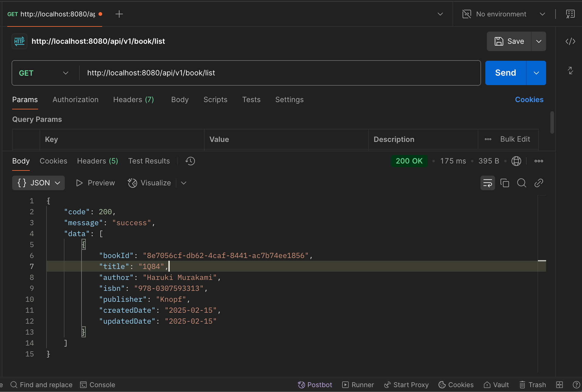This screenshot has width=582, height=392.
Task: Open Cookies manager in status bar
Action: pos(456,385)
